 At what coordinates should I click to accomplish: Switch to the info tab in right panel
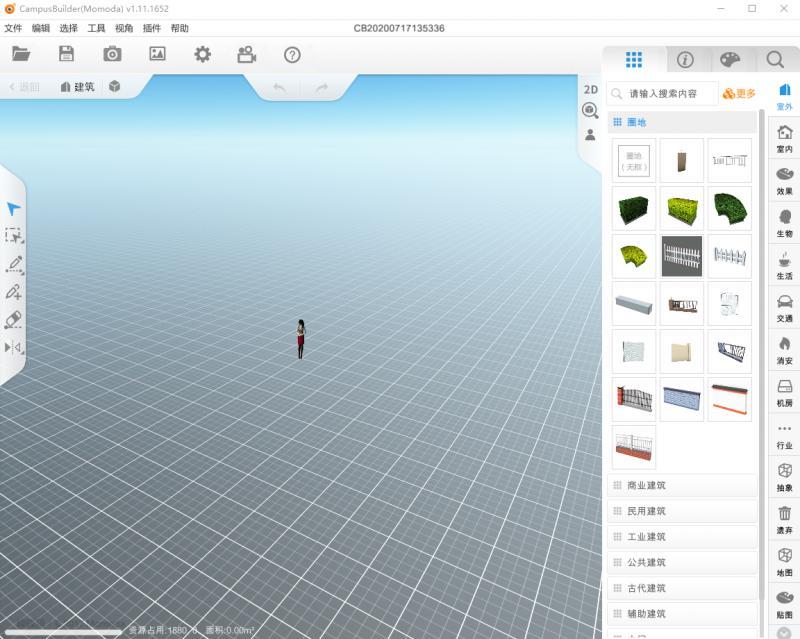[x=684, y=59]
